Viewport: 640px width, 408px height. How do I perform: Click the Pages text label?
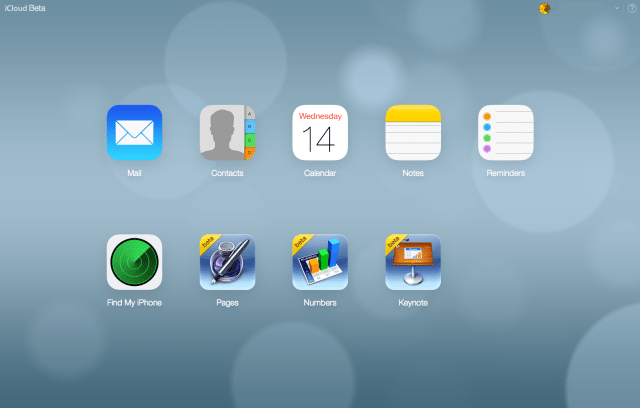227,302
